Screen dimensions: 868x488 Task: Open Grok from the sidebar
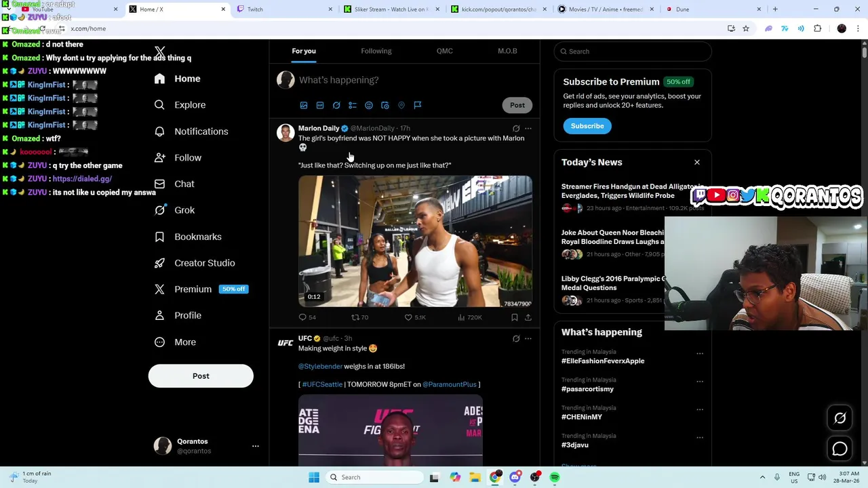175,210
